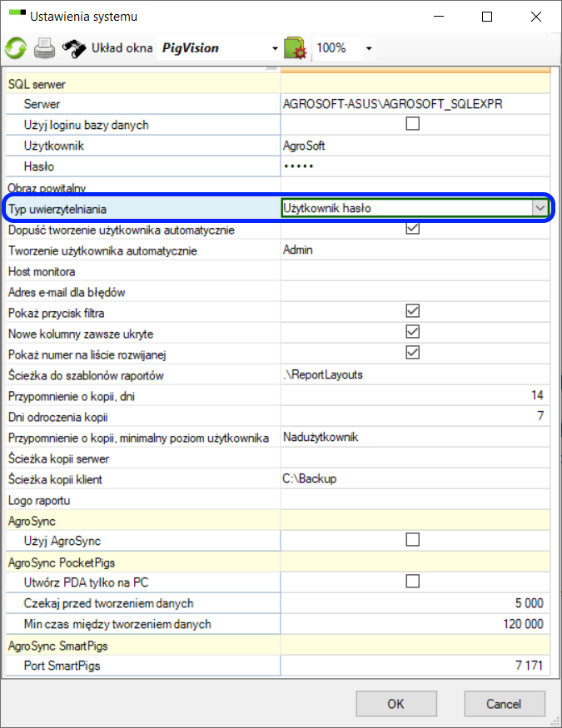Select the Typ uwierzytelniania row label
562x728 pixels.
click(57, 209)
